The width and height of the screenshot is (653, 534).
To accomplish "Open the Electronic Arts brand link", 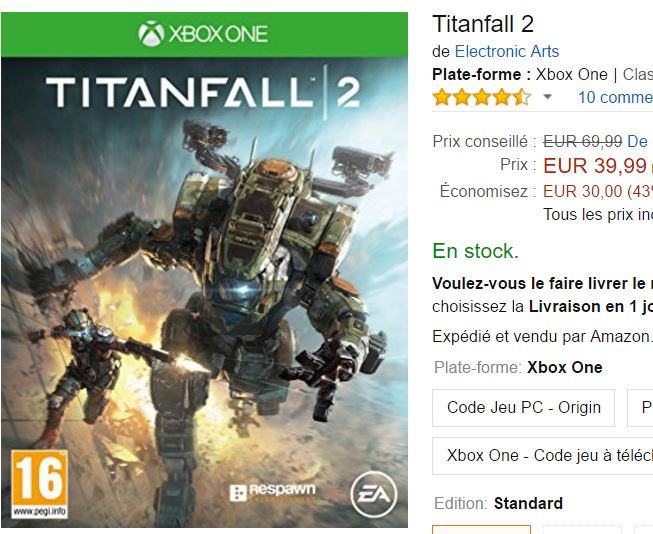I will click(506, 52).
